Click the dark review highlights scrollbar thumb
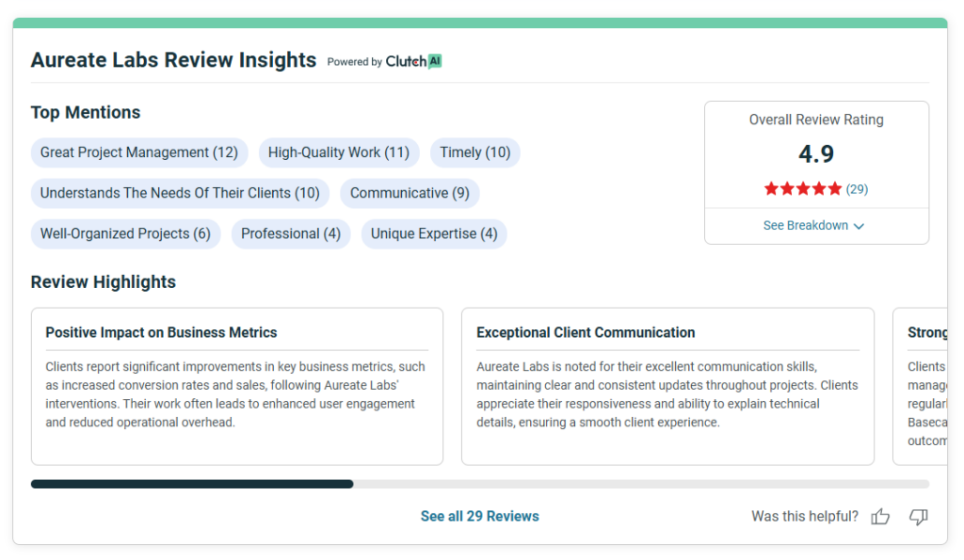Viewport: 964px width, 560px height. (192, 485)
